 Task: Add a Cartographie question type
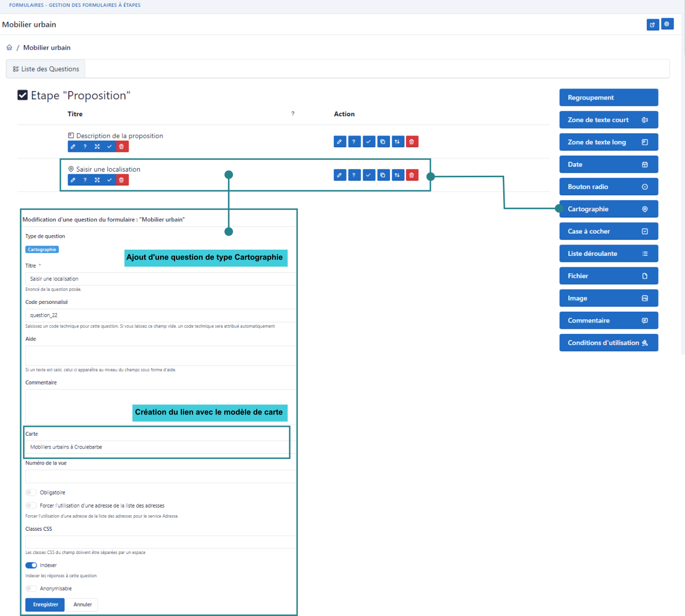(x=608, y=209)
